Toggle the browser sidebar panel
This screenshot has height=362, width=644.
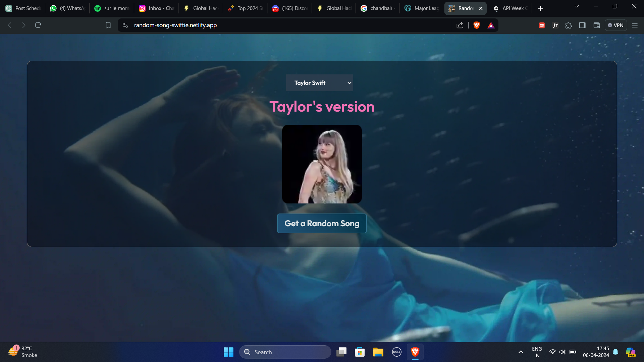point(582,25)
